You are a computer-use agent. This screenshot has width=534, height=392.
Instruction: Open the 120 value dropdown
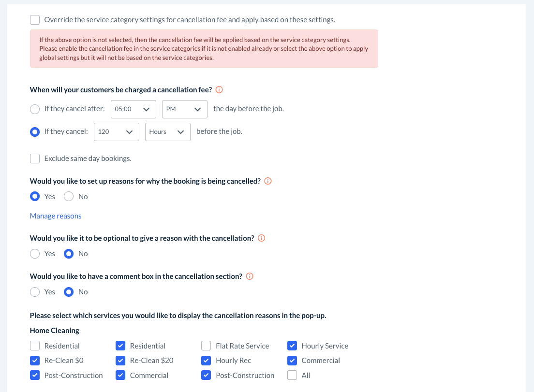(x=117, y=132)
